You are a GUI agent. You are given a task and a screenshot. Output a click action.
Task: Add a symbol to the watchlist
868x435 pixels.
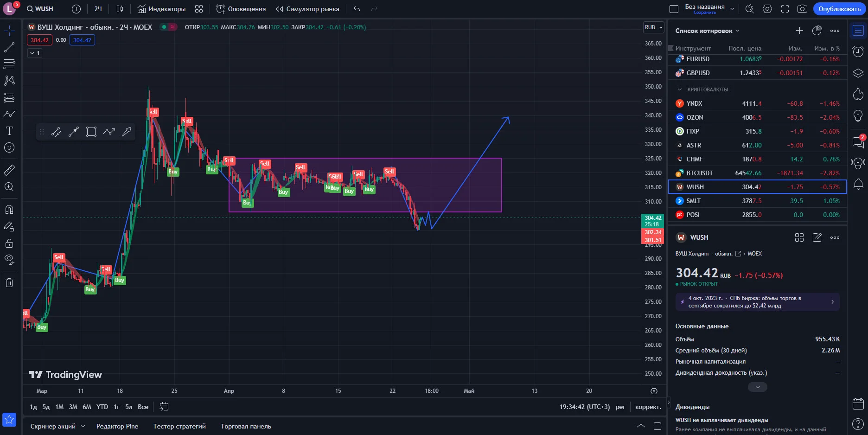[799, 31]
